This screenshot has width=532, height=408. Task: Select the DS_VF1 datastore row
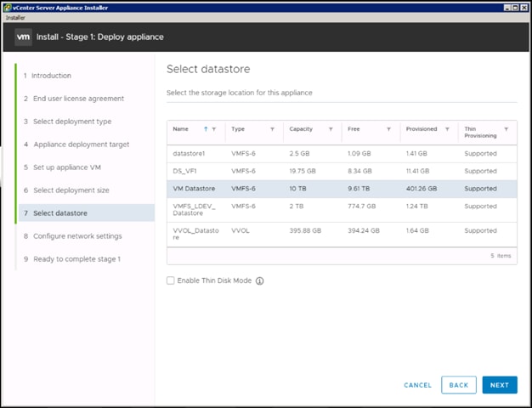[342, 172]
